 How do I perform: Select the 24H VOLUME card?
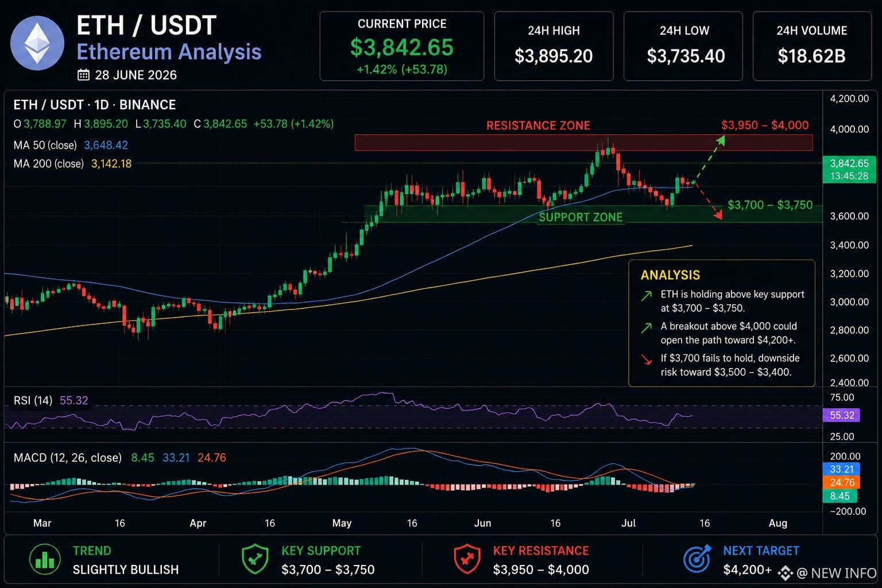tap(812, 46)
